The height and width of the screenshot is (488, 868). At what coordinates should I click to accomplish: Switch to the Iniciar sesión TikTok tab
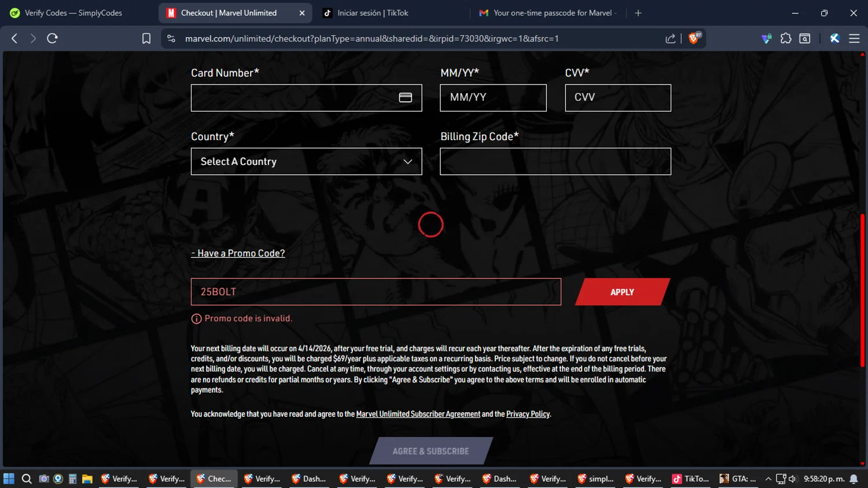[373, 13]
